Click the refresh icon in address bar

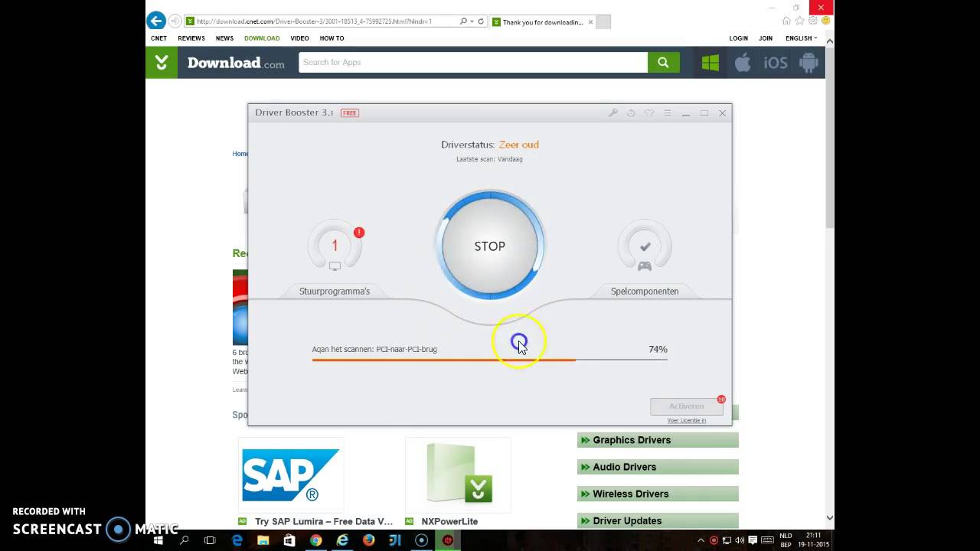point(481,21)
